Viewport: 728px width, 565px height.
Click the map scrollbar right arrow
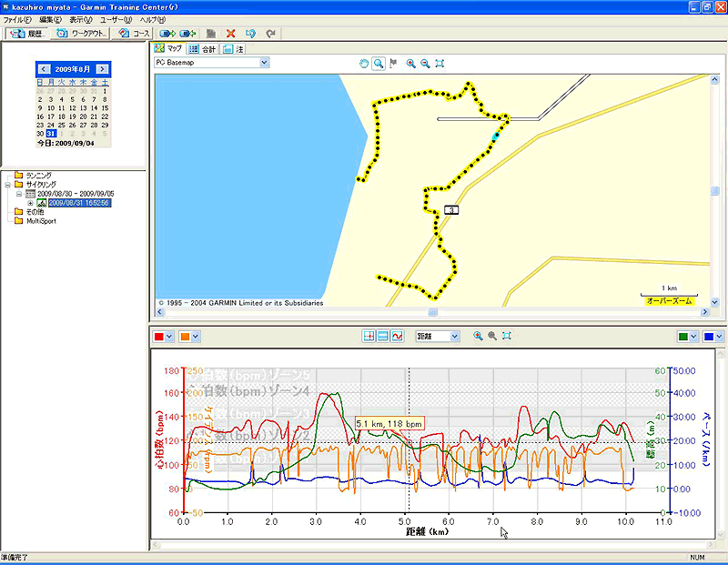coord(705,312)
